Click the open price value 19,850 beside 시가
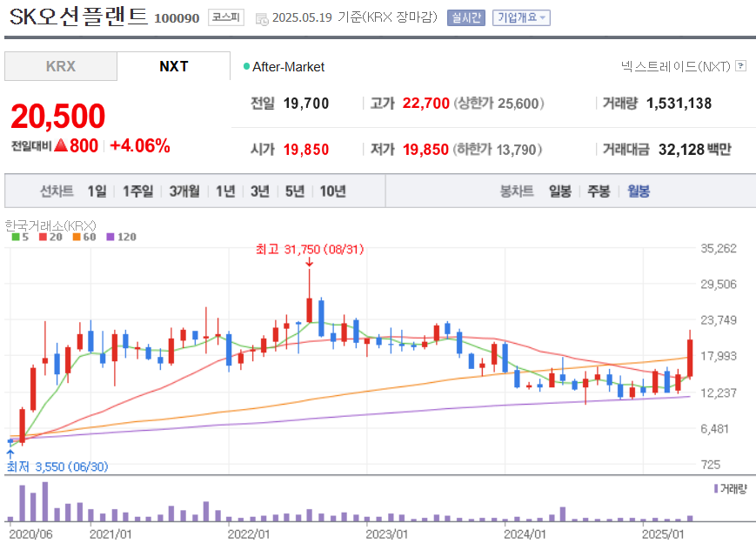 tap(306, 150)
